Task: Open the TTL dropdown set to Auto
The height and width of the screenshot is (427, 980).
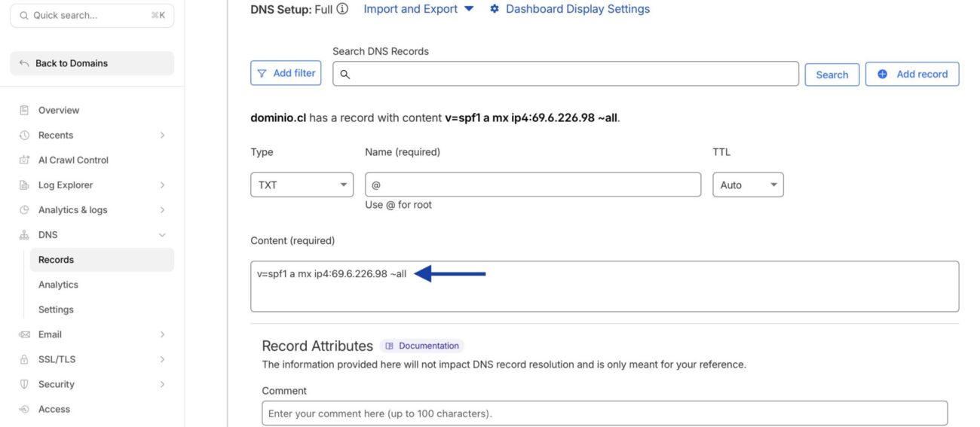Action: click(747, 185)
